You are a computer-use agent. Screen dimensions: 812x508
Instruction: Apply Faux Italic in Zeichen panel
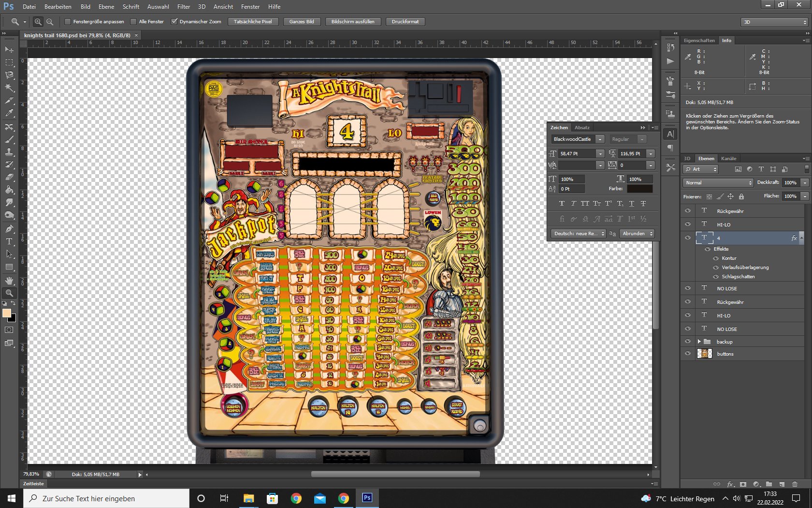pyautogui.click(x=573, y=204)
